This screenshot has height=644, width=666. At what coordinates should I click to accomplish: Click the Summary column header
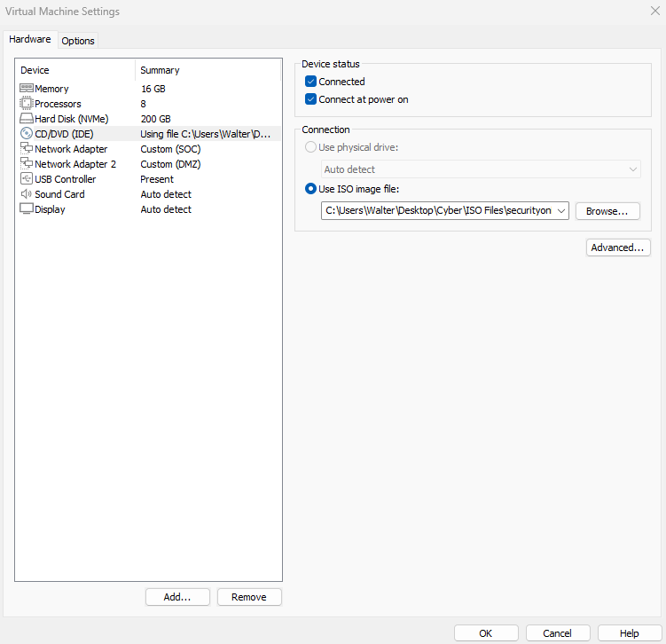160,70
